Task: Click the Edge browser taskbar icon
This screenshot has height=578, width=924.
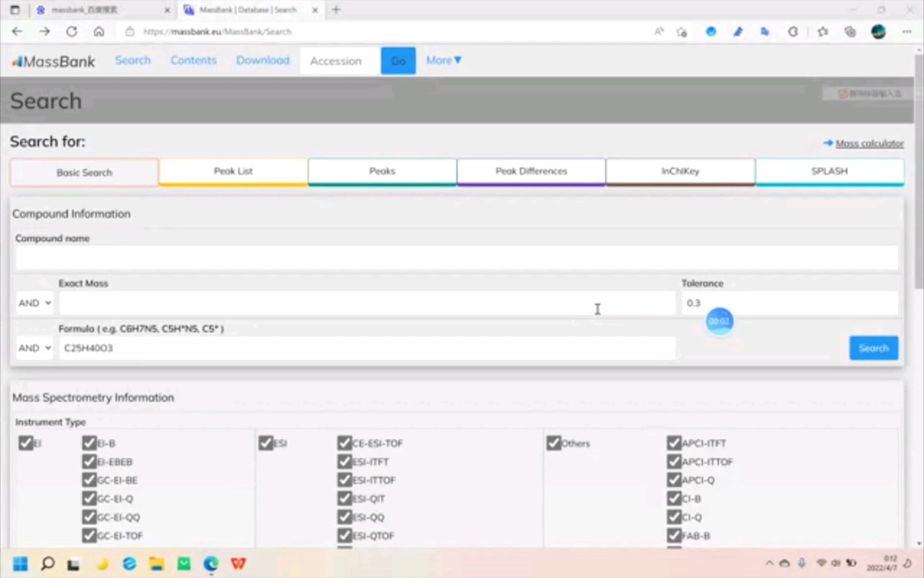Action: (211, 564)
